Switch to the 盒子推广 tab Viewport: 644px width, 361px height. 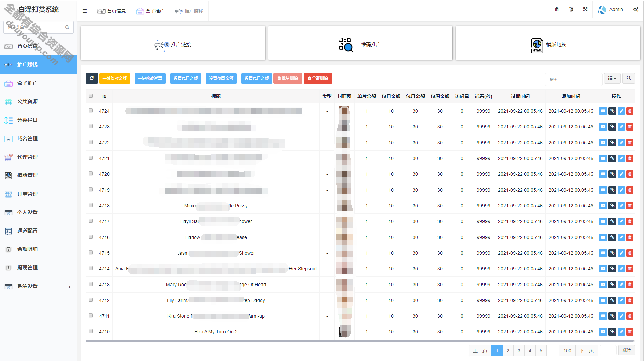(x=150, y=11)
